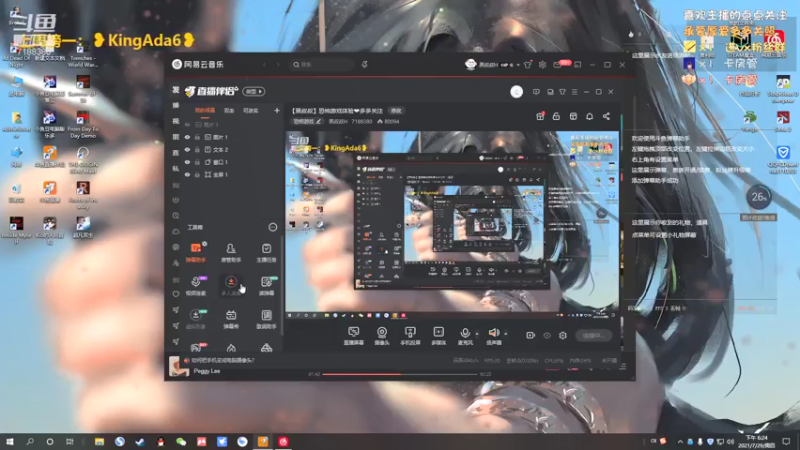Add 多媒体 multimedia source
Screen dimensions: 800x450
coord(438,336)
